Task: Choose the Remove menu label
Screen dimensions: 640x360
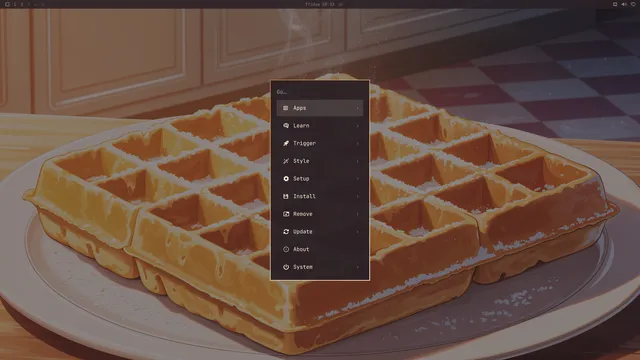Action: tap(303, 214)
